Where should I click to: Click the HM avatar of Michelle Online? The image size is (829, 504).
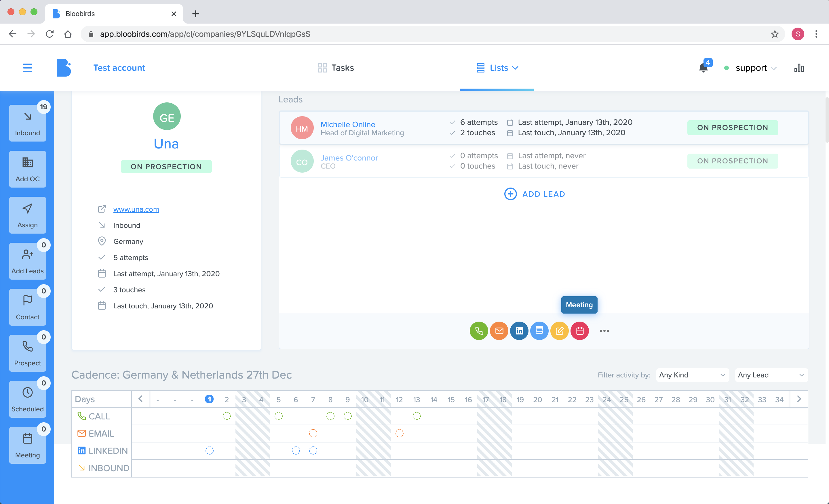[302, 128]
